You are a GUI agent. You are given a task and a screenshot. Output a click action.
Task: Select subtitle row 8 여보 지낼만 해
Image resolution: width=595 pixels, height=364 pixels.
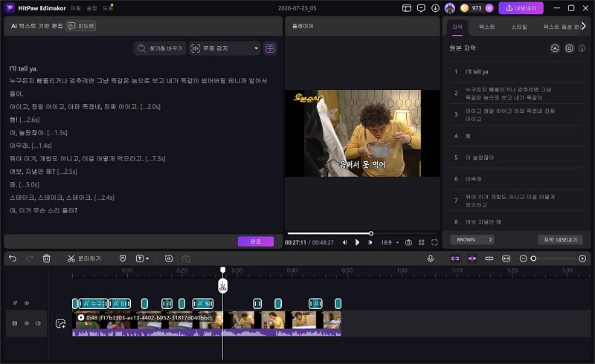pos(516,222)
